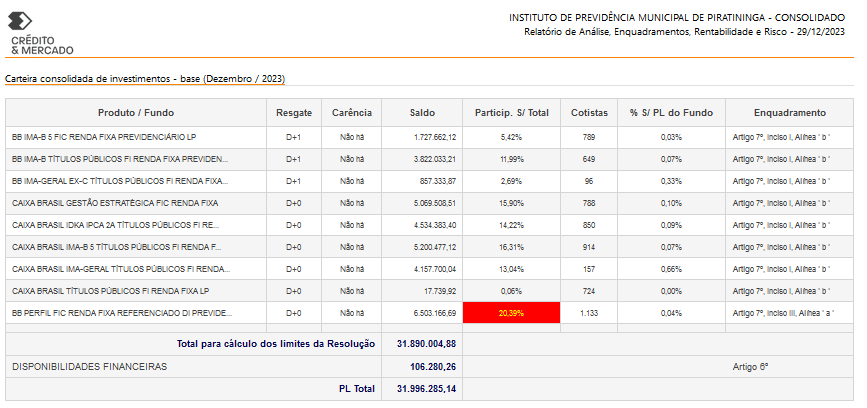Select the Carência column header
This screenshot has height=408, width=867.
352,113
